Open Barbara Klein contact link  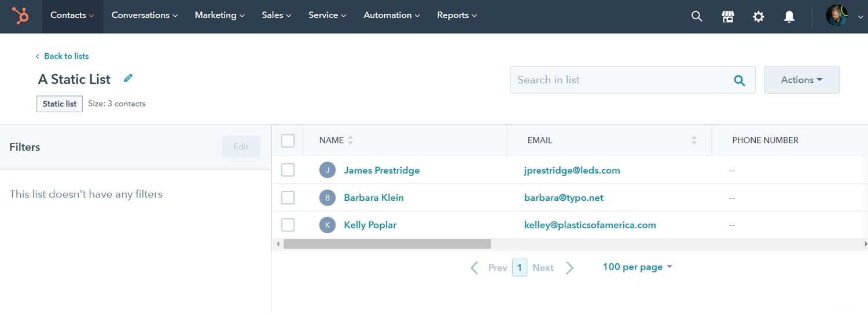tap(374, 197)
